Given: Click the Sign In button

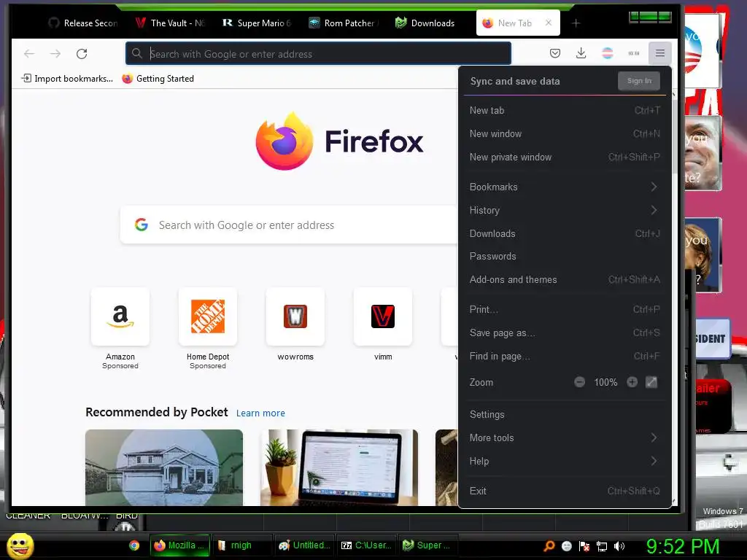Looking at the screenshot, I should pyautogui.click(x=639, y=81).
